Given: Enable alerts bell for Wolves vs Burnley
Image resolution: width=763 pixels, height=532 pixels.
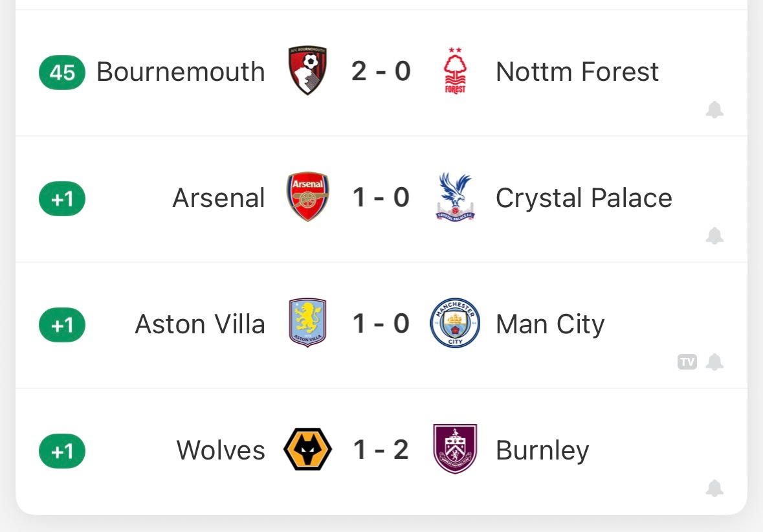Looking at the screenshot, I should pyautogui.click(x=714, y=489).
